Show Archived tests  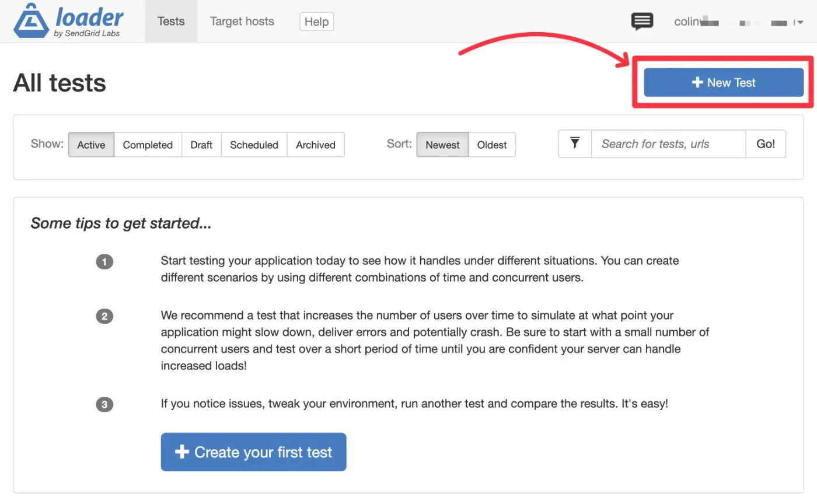click(316, 145)
